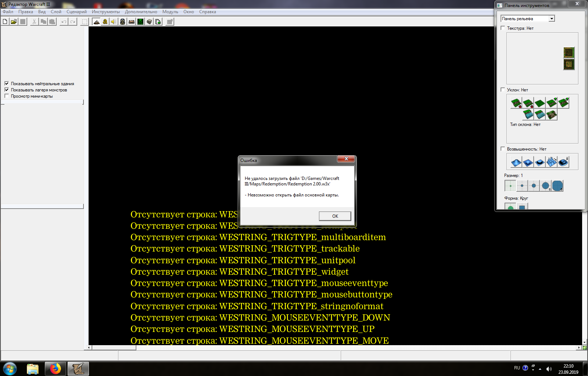Image resolution: width=588 pixels, height=376 pixels.
Task: Select the same-level cliff tool
Action: [x=540, y=103]
